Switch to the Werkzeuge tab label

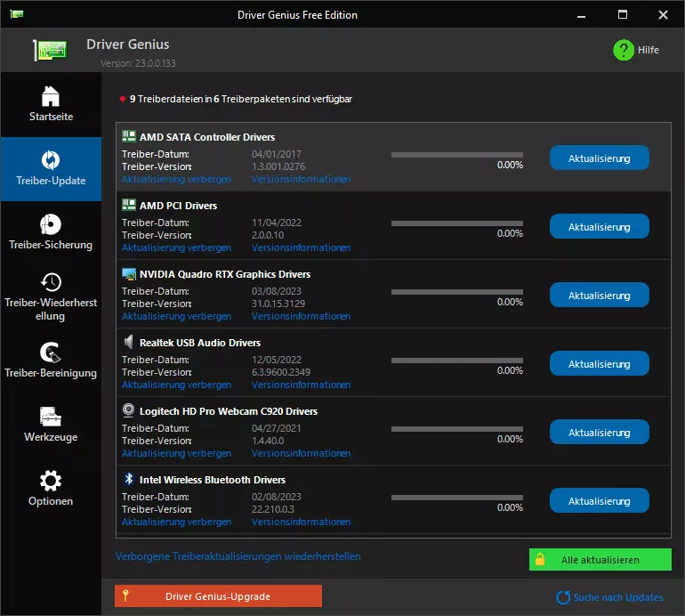pyautogui.click(x=51, y=437)
